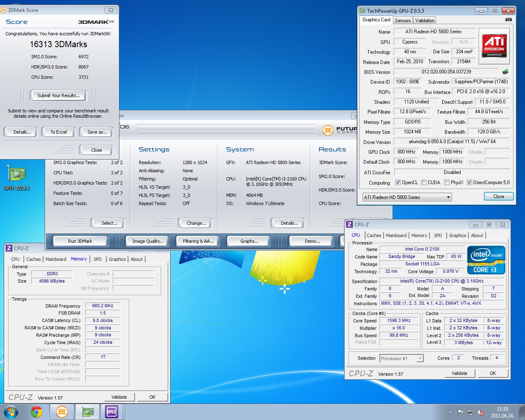The image size is (525, 420).
Task: Open the Caches tab in memory CPU-Z window
Action: pyautogui.click(x=33, y=259)
